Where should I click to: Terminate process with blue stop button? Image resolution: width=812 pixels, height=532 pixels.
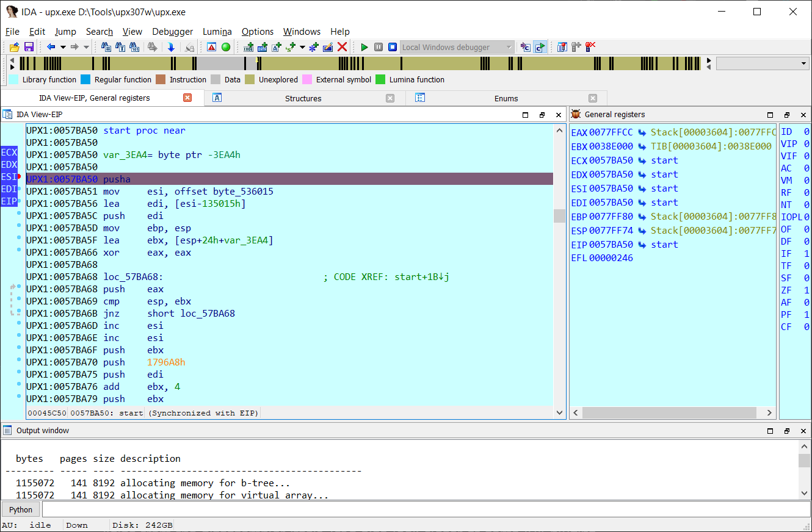(393, 47)
